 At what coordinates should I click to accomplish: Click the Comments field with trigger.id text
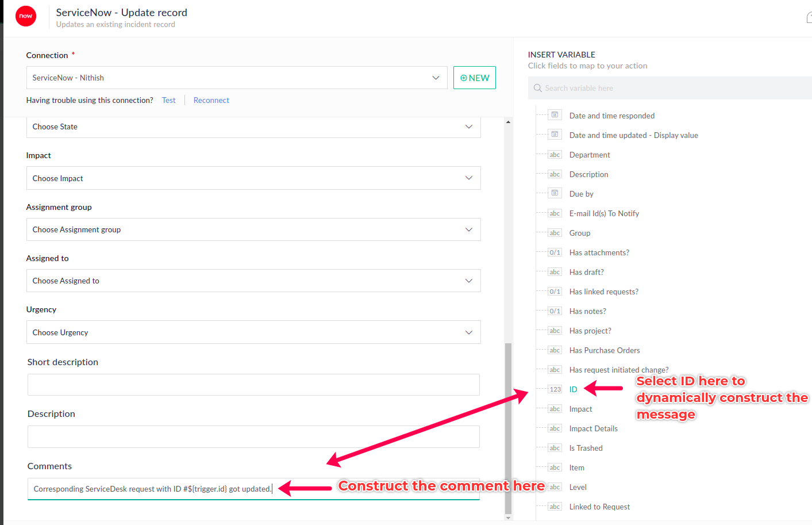[253, 489]
